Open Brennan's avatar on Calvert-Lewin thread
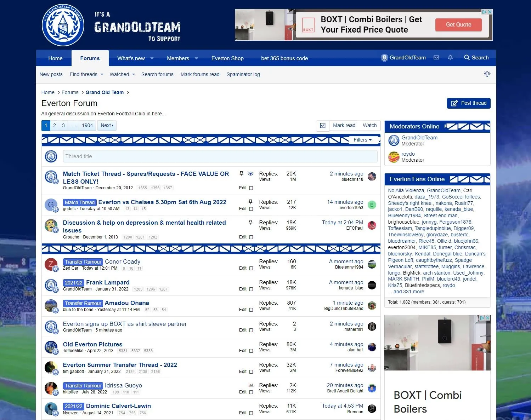This screenshot has height=420, width=531. pos(372,409)
